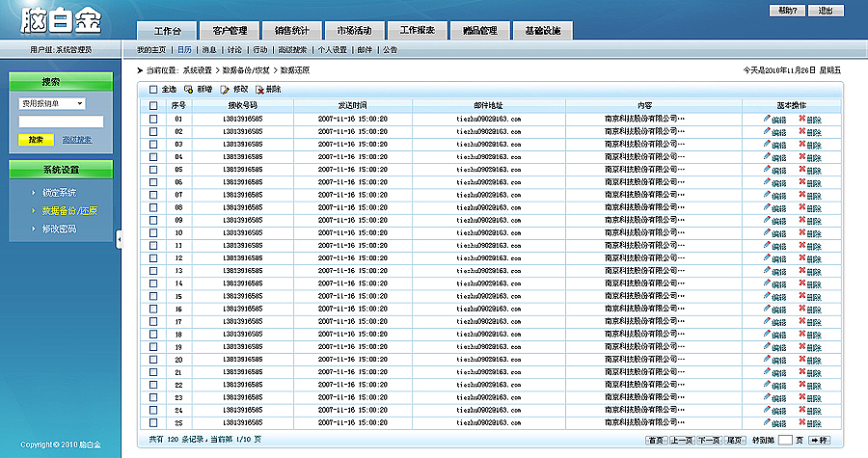Select 数据备份/还原 in sidebar
Image resolution: width=868 pixels, height=458 pixels.
pos(69,211)
